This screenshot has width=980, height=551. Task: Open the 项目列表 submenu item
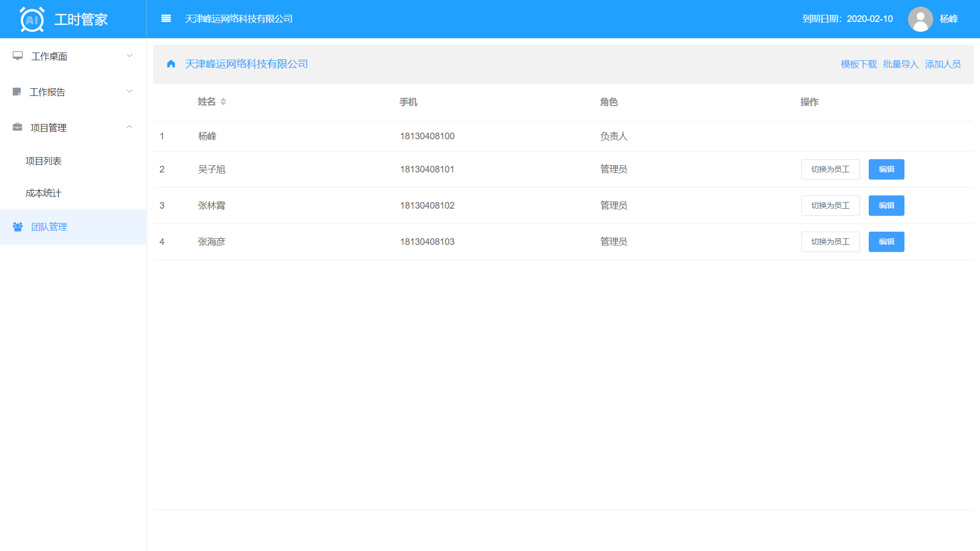coord(43,161)
